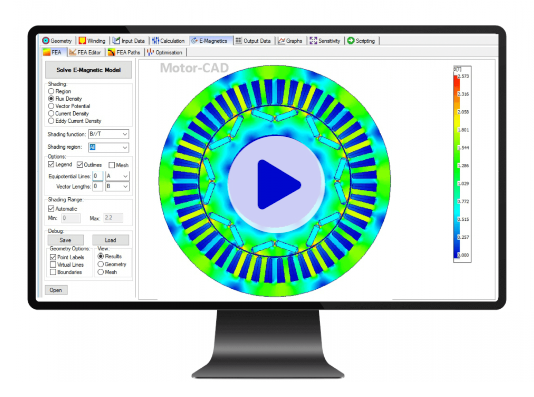The height and width of the screenshot is (397, 534).
Task: Click the Output Data tab icon
Action: point(239,41)
